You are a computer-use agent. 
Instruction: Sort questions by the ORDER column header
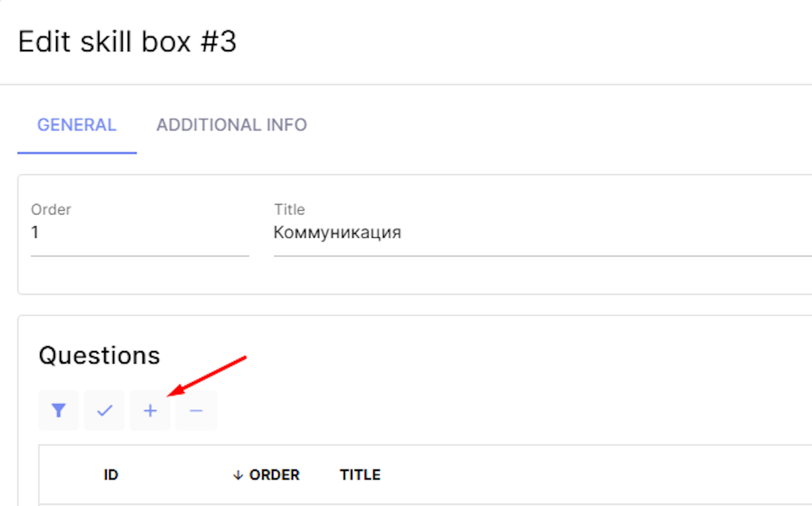click(274, 475)
